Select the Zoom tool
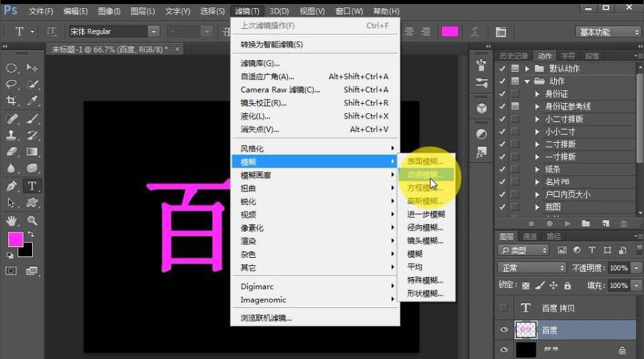 [x=32, y=220]
